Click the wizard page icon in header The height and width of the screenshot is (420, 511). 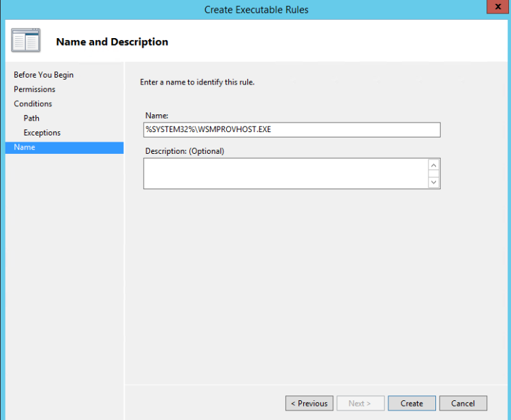[26, 41]
